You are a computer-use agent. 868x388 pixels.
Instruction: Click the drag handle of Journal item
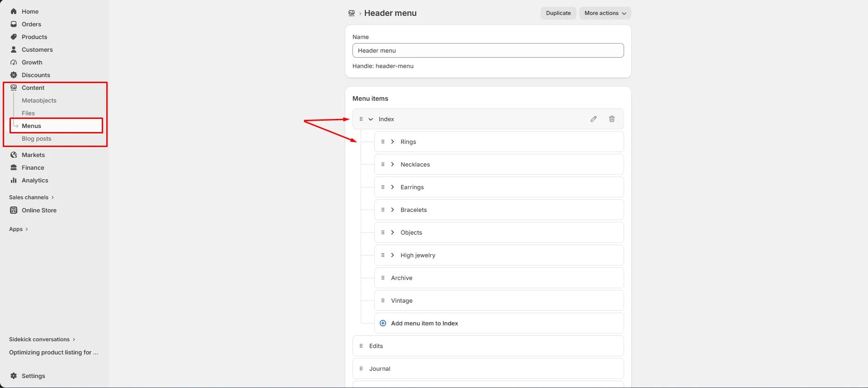coord(361,368)
